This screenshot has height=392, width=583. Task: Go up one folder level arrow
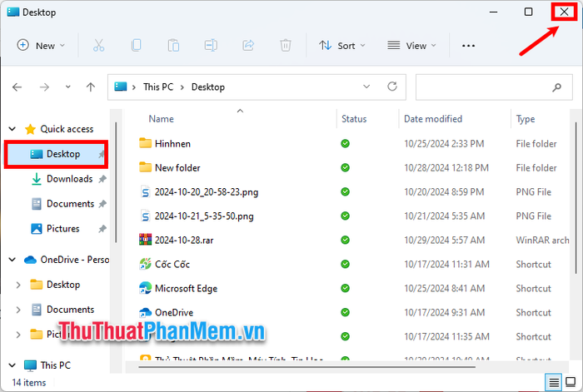tap(91, 87)
